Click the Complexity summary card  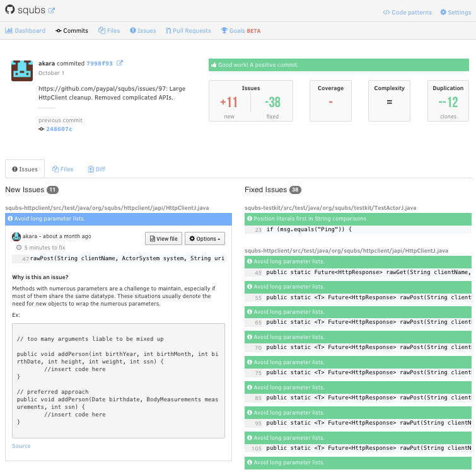pos(389,101)
